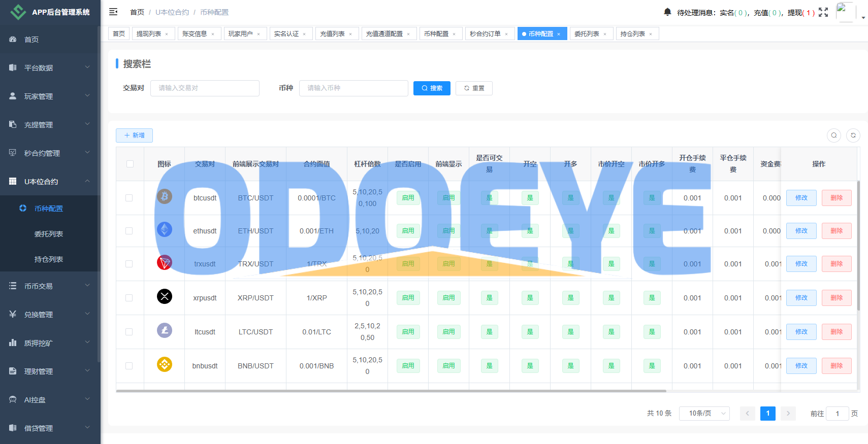Toggle fullscreen mode icon

click(823, 12)
